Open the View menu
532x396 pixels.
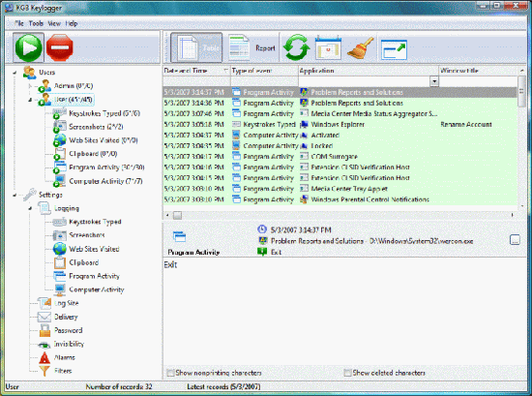(x=54, y=23)
